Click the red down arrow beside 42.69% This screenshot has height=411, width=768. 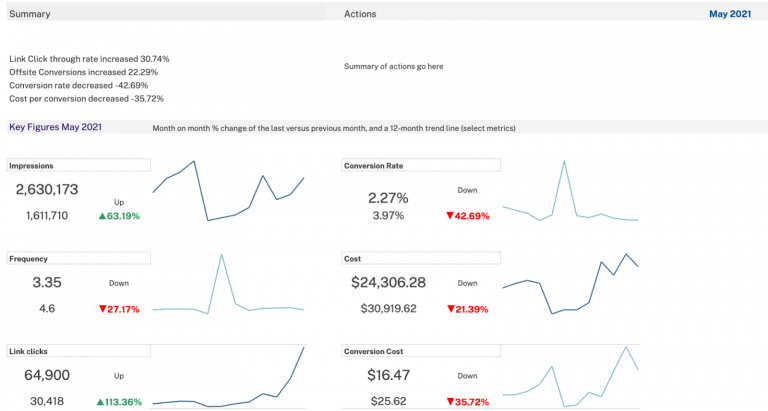[x=451, y=216]
